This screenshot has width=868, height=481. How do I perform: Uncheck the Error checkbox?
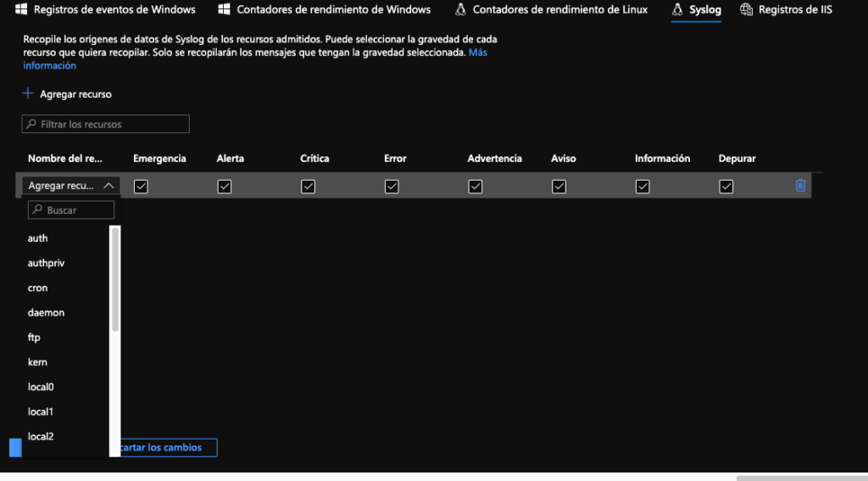coord(392,186)
